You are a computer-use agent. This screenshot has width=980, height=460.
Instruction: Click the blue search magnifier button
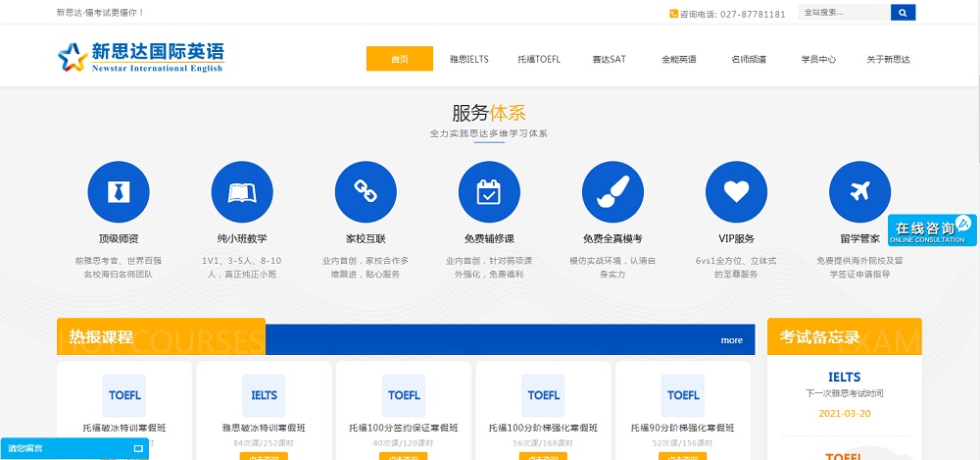coord(903,13)
